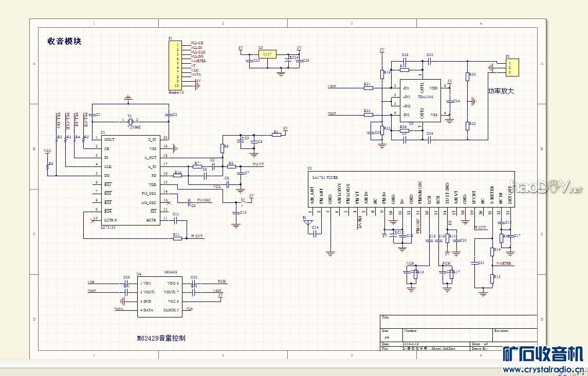Click the 功率放大 text label

pos(501,91)
